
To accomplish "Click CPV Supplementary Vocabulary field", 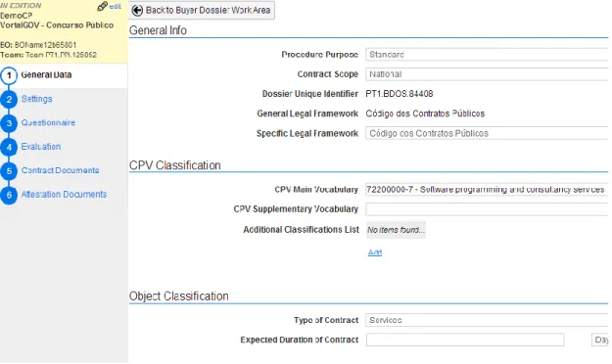I will pos(487,209).
